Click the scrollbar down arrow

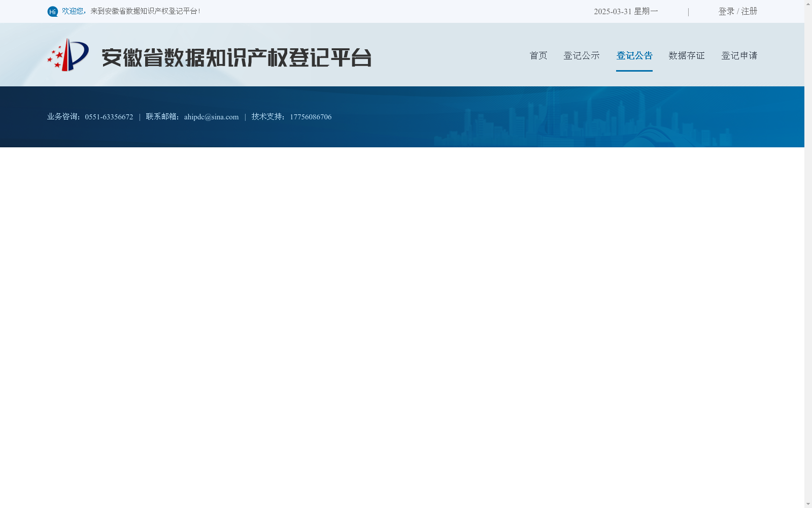[x=808, y=504]
